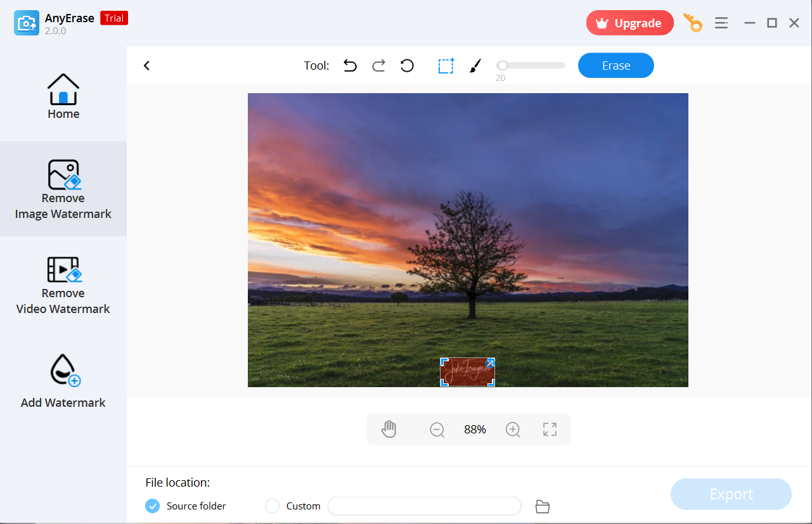
Task: Go back with the left chevron
Action: 146,65
